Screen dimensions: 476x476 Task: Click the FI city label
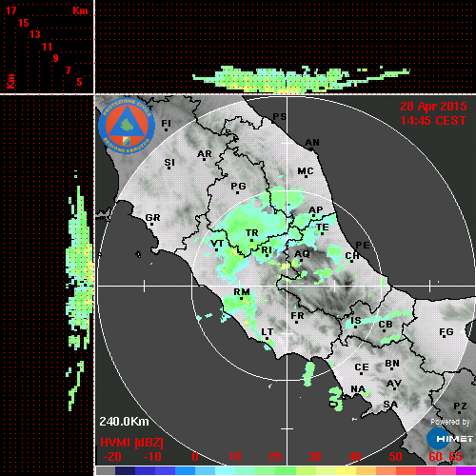point(166,123)
